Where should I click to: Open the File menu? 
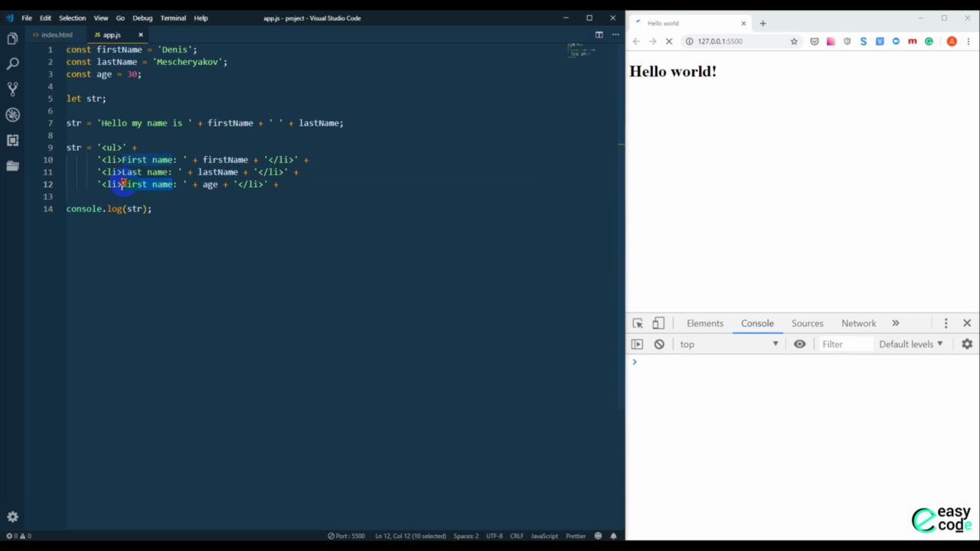coord(27,18)
